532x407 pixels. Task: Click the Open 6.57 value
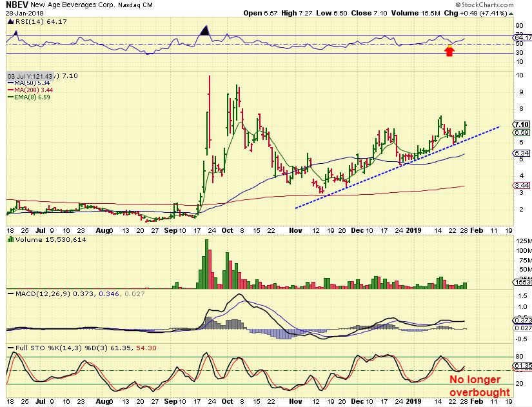click(261, 14)
